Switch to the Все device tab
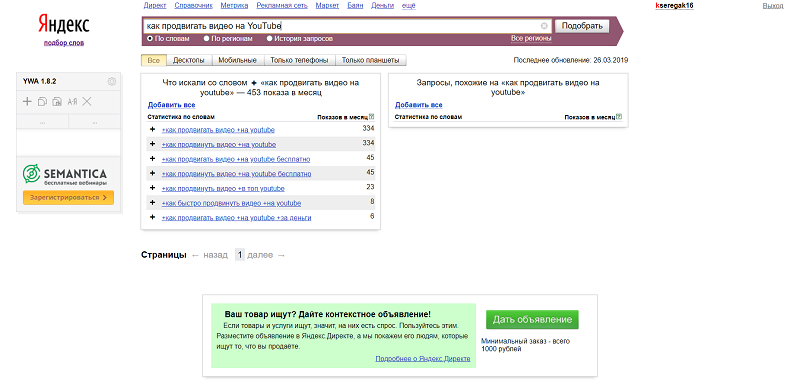Viewport: 800px width, 390px height. click(154, 60)
